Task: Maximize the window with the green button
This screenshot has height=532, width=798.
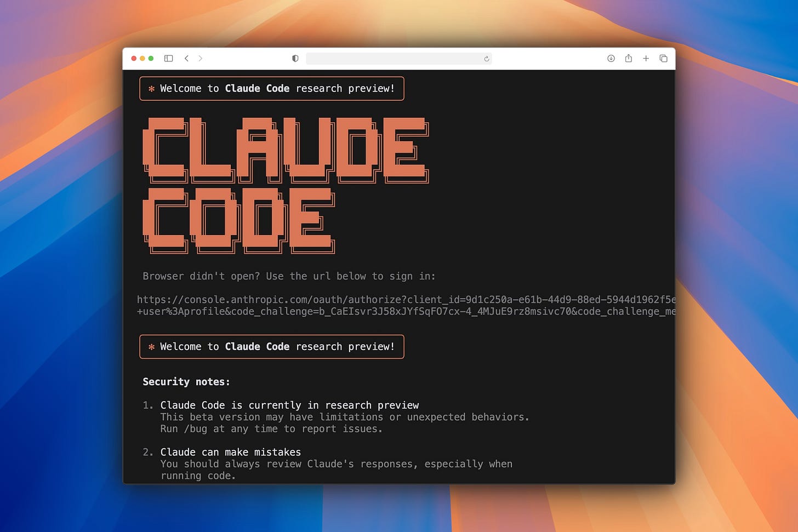Action: 151,59
